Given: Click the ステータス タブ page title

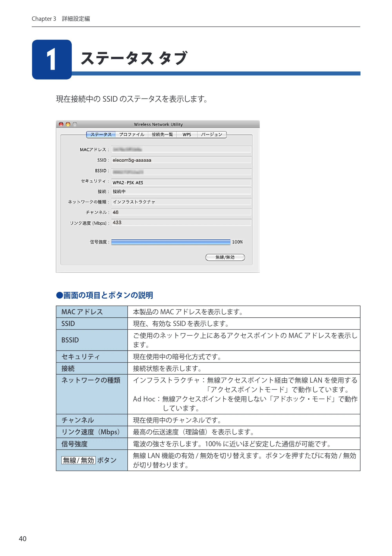Looking at the screenshot, I should [134, 58].
